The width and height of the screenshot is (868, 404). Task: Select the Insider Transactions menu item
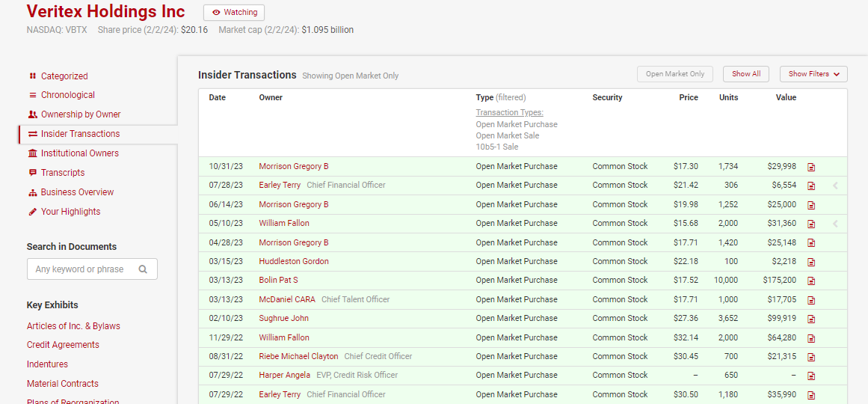click(80, 134)
